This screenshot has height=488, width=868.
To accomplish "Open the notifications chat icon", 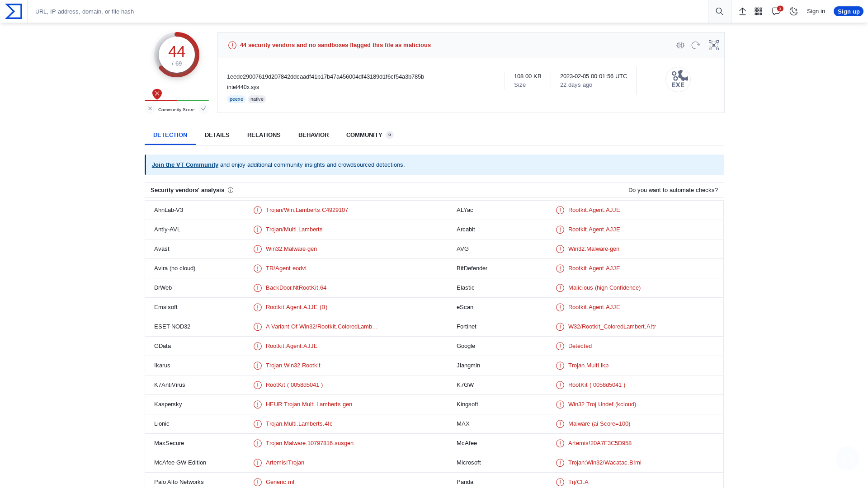I will pyautogui.click(x=776, y=11).
